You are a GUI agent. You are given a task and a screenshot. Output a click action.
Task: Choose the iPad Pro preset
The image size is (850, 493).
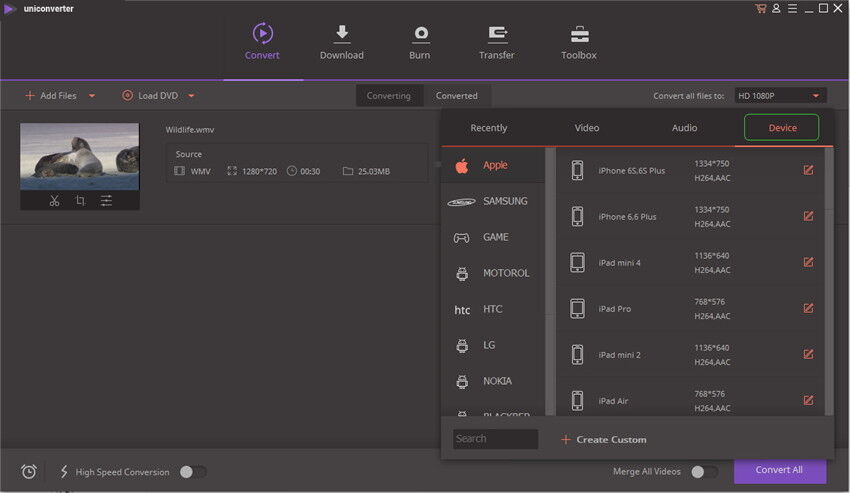[x=690, y=309]
